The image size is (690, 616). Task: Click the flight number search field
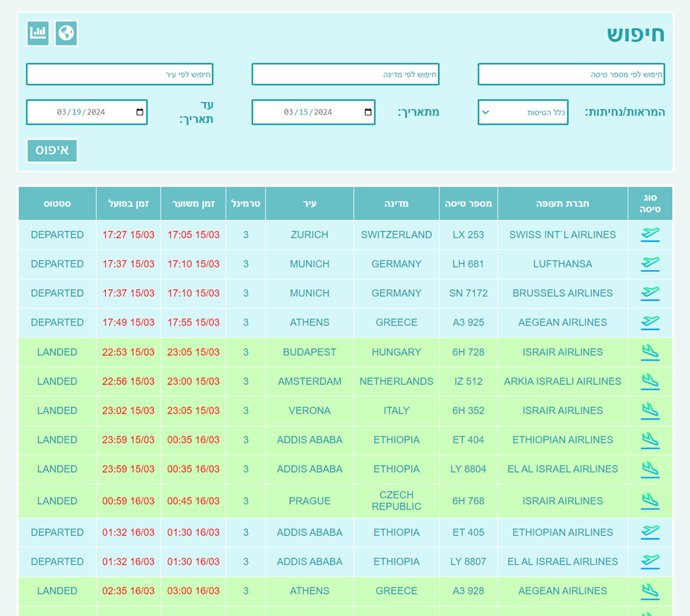[x=570, y=74]
